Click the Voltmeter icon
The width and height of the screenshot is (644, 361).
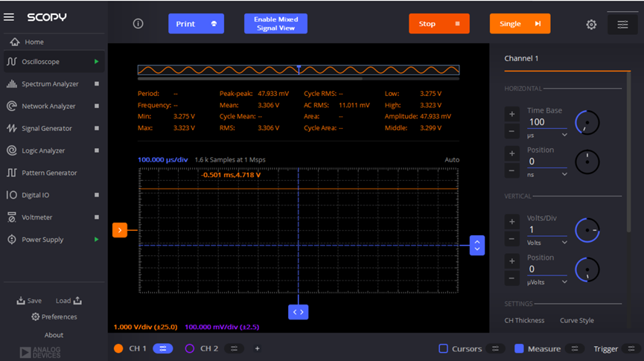(x=11, y=217)
